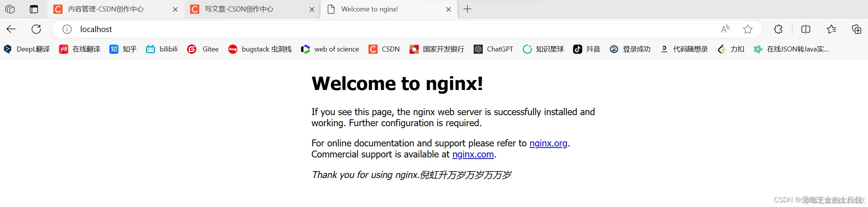This screenshot has height=207, width=868.
Task: Open a new tab with plus button
Action: tap(468, 9)
